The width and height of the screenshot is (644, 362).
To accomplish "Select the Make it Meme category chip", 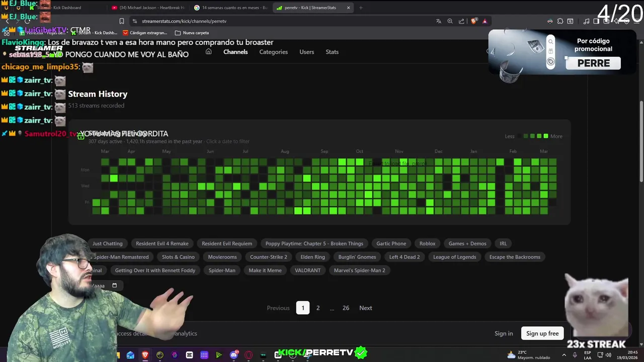I will pos(265,270).
